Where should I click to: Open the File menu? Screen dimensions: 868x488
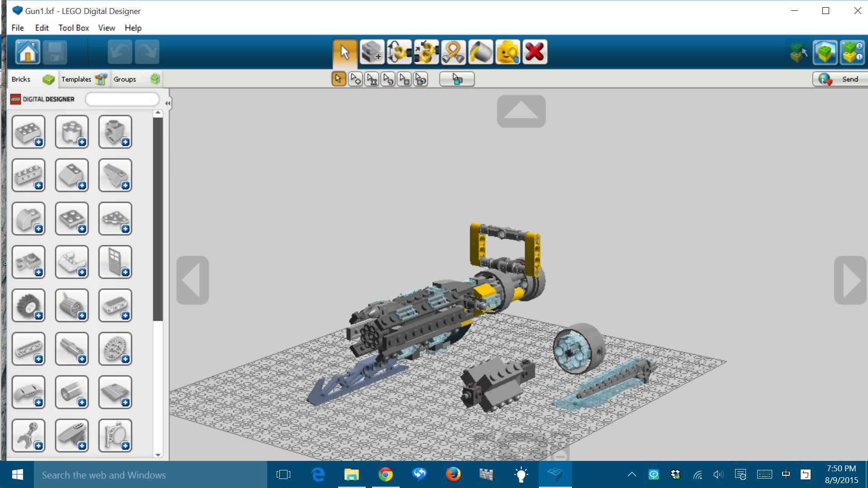point(18,28)
